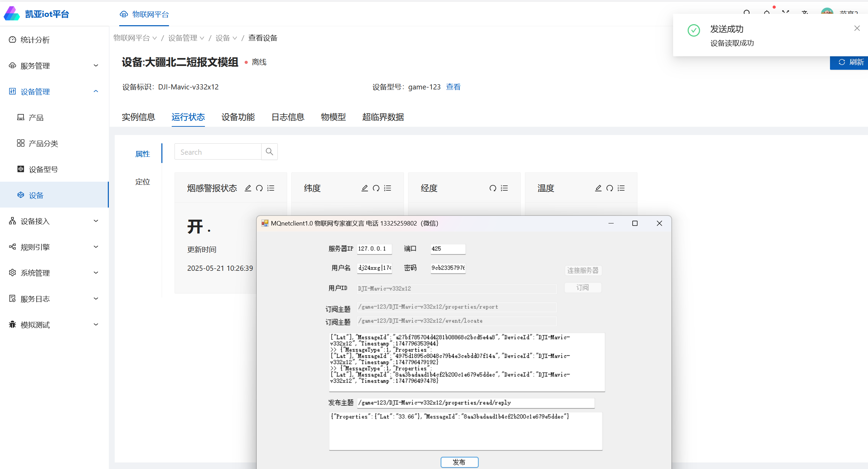
Task: Click the edit pencil on 温度 card
Action: click(598, 188)
